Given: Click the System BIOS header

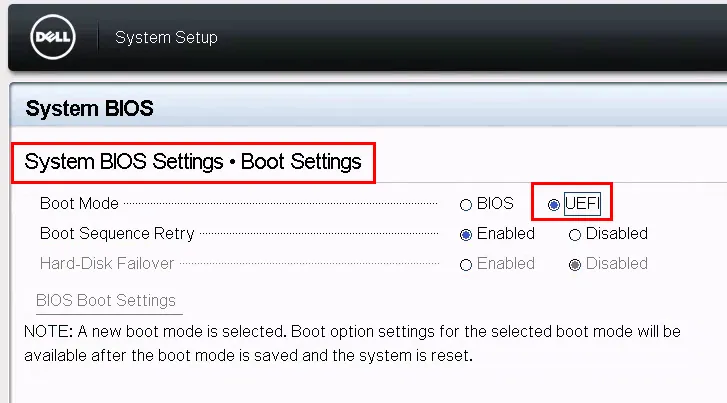Looking at the screenshot, I should pyautogui.click(x=89, y=108).
